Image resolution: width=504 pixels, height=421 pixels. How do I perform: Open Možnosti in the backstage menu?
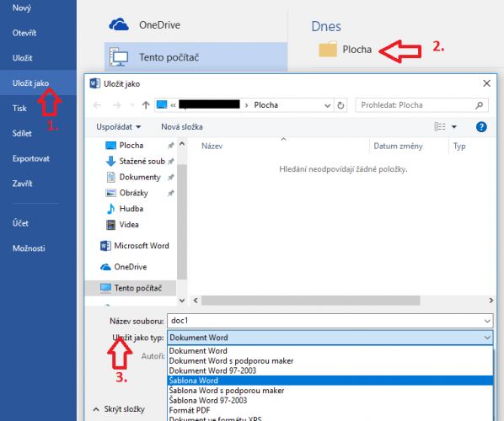tap(29, 248)
